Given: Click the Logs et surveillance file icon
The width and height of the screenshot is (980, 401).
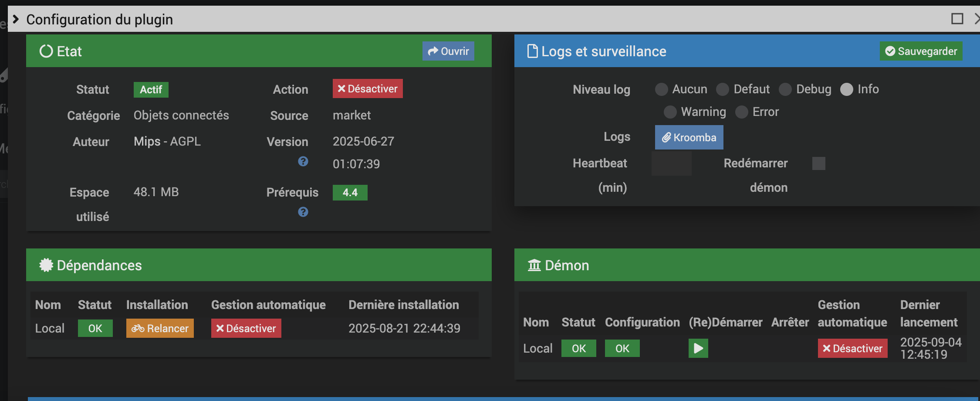Looking at the screenshot, I should (x=532, y=51).
